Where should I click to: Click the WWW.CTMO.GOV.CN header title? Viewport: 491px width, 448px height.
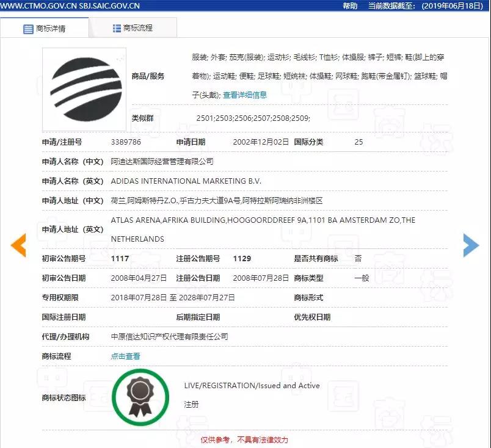tap(72, 5)
